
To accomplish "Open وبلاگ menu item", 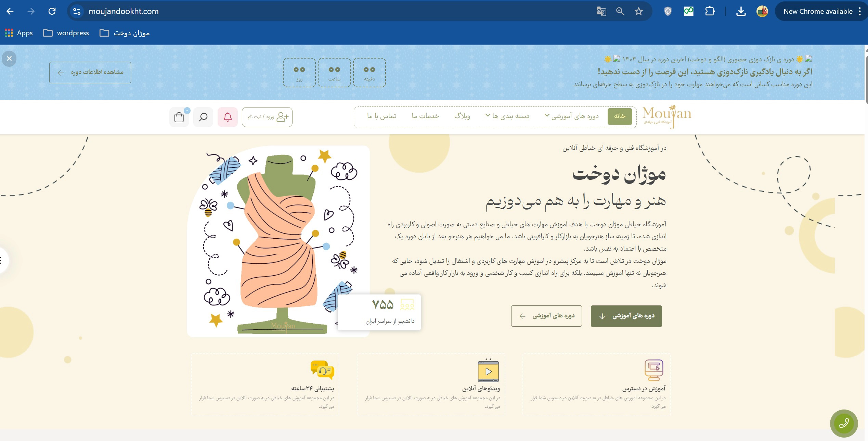I will 462,116.
